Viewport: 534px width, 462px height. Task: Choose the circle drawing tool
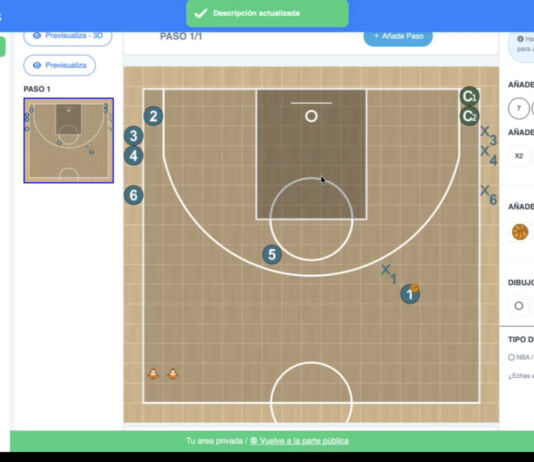[519, 306]
